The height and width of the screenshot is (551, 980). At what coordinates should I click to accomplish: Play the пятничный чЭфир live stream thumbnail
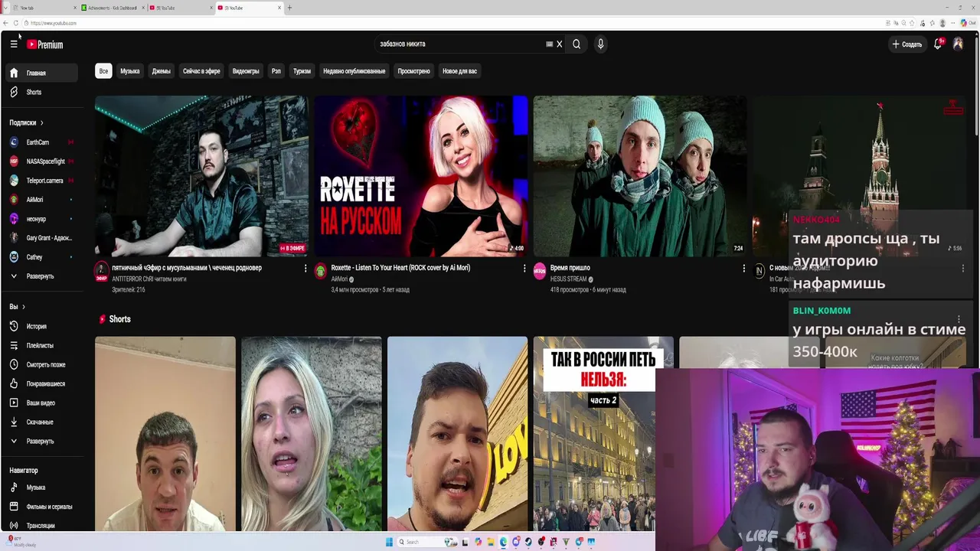tap(201, 176)
